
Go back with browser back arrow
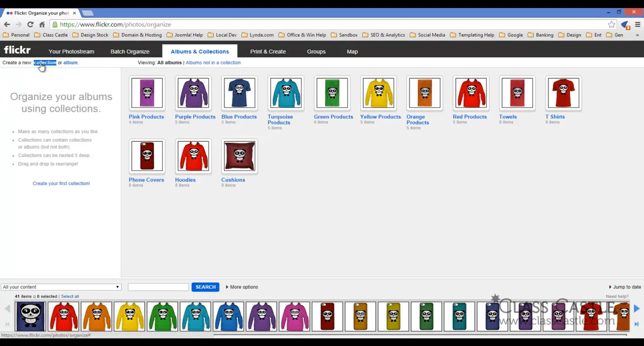[7, 24]
